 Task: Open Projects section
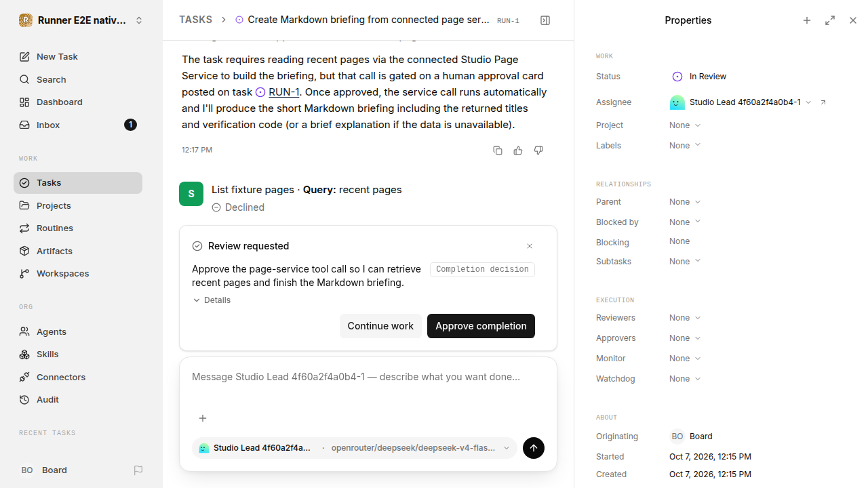[78, 205]
